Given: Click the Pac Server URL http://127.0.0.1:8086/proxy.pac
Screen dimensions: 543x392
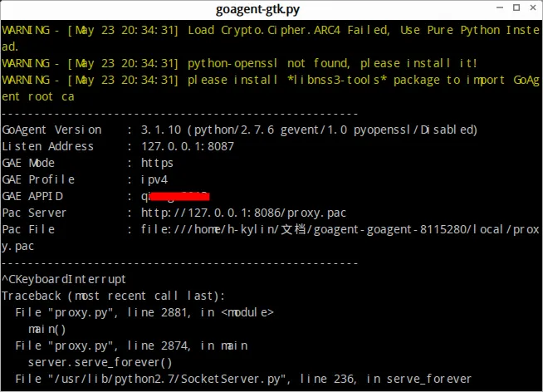Looking at the screenshot, I should click(243, 213).
